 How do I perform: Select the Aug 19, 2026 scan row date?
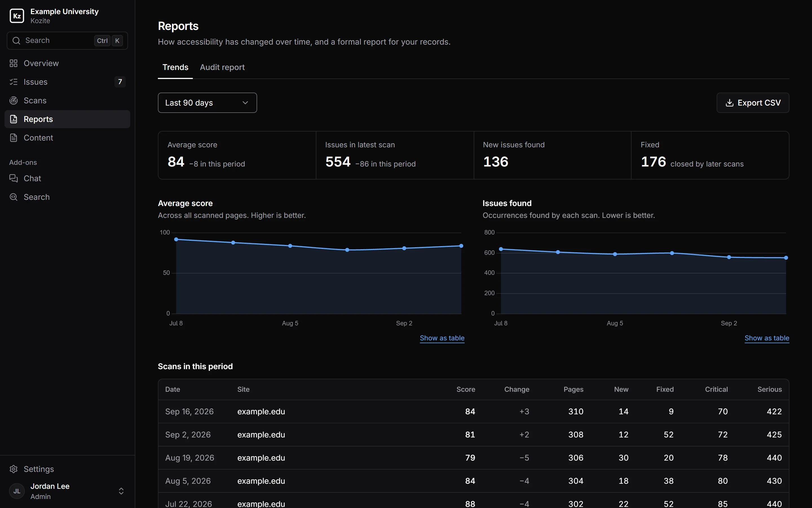point(189,458)
